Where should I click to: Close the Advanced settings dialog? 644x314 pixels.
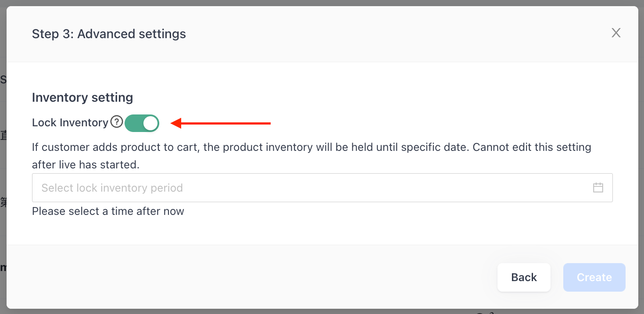[x=616, y=33]
